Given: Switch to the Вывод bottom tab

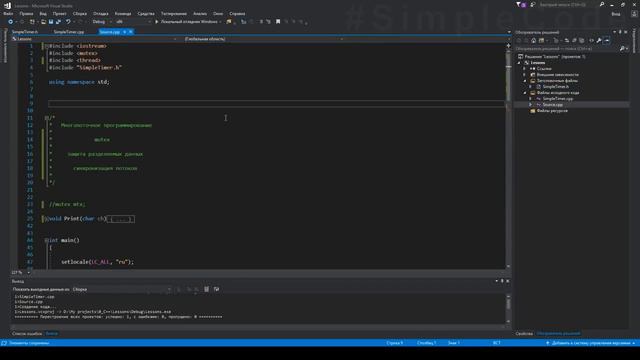Looking at the screenshot, I should click(x=52, y=333).
